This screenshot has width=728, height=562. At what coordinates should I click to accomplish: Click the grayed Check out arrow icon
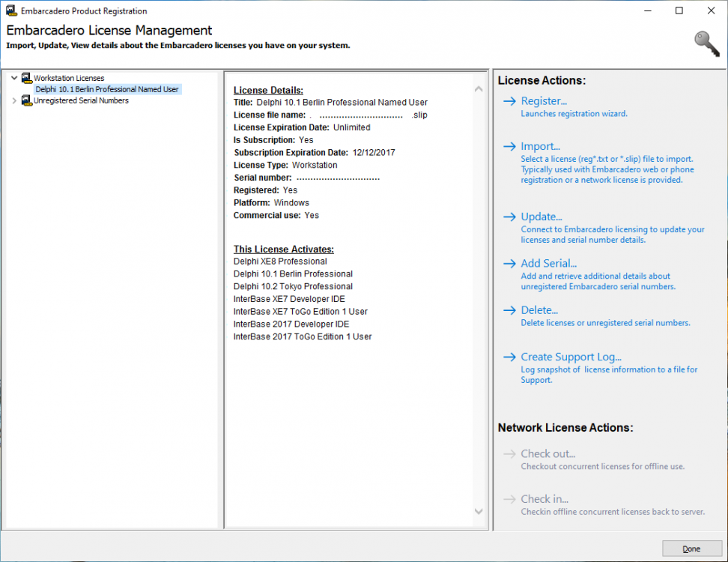coord(509,454)
